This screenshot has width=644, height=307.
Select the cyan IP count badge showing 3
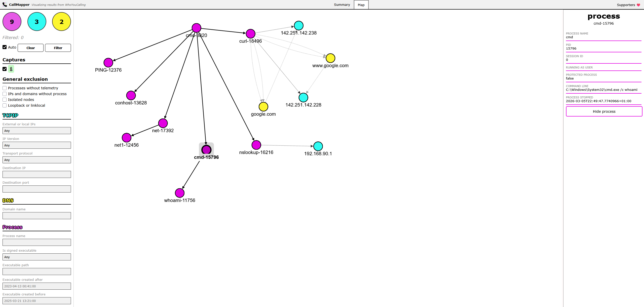pos(36,21)
